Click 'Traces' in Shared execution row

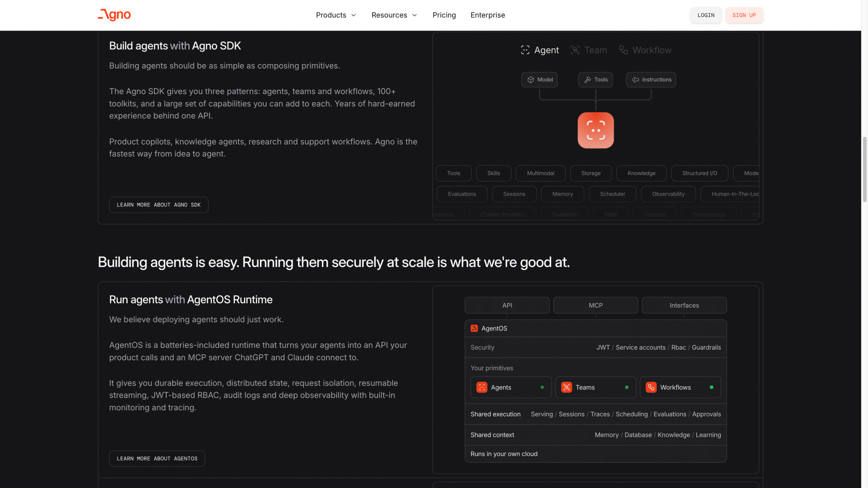click(600, 414)
